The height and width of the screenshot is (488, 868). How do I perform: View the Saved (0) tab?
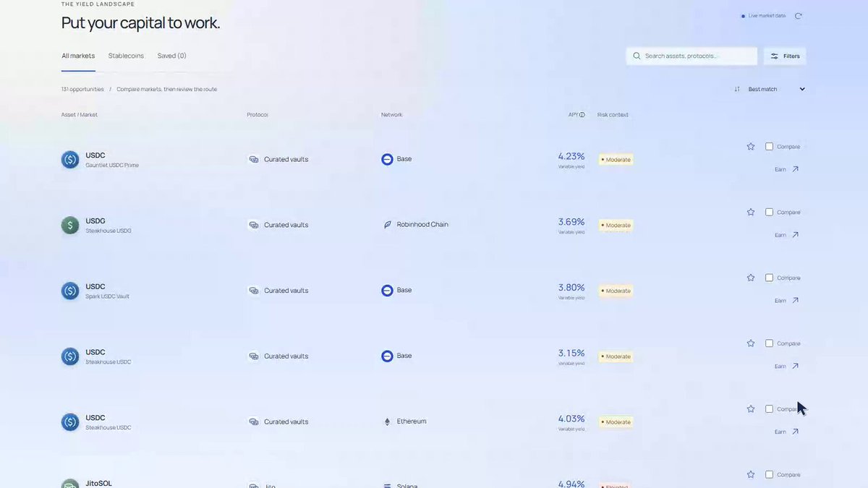pyautogui.click(x=172, y=56)
